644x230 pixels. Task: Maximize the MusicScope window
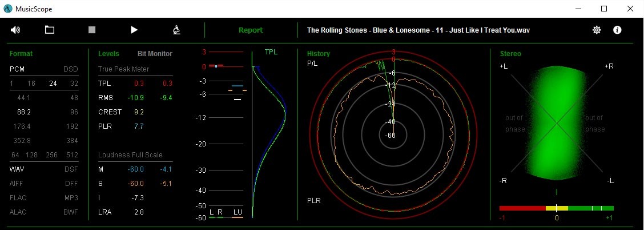(x=604, y=9)
